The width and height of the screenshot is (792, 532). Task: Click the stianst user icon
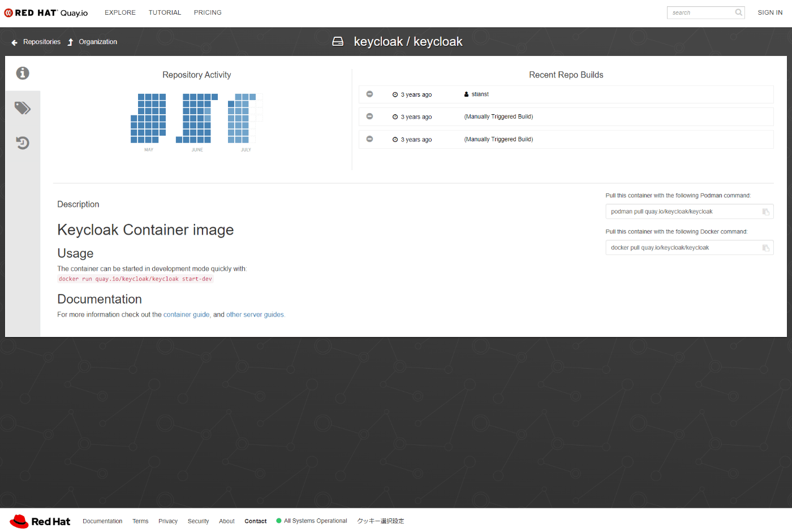(x=467, y=94)
